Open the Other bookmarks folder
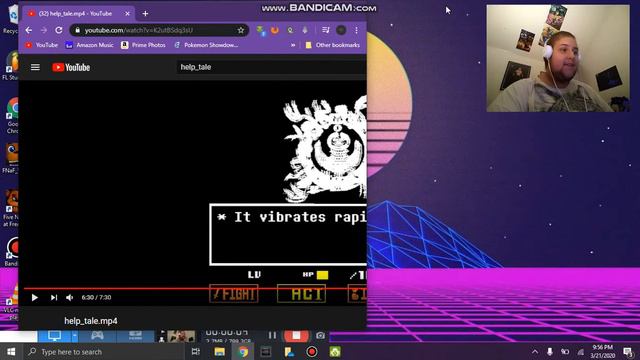Image resolution: width=640 pixels, height=360 pixels. click(333, 45)
